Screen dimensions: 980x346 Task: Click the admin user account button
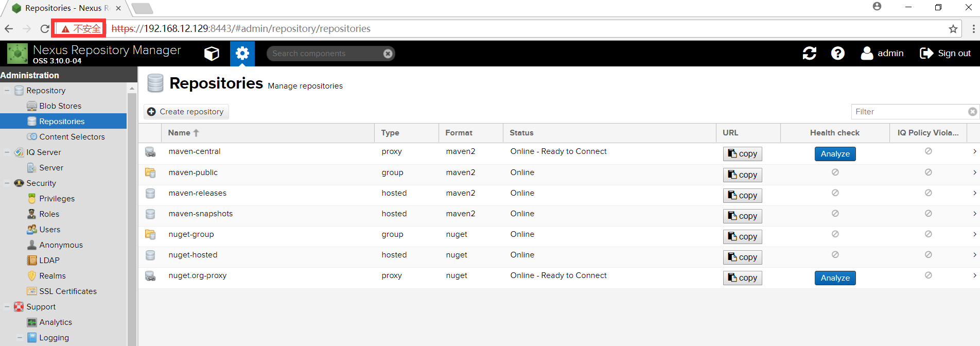click(x=882, y=54)
